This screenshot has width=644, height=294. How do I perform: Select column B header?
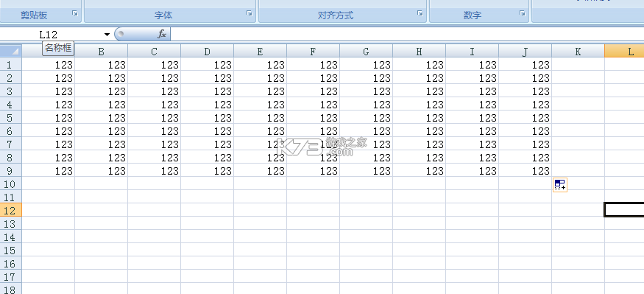101,51
